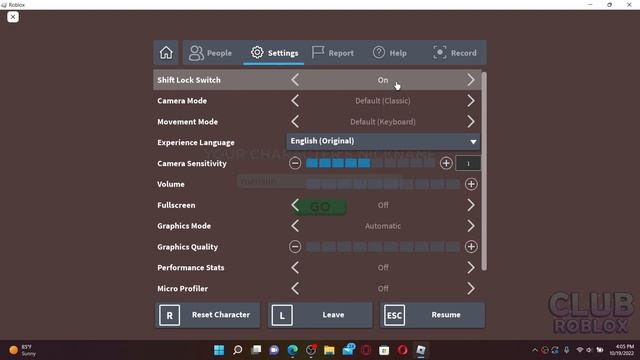The height and width of the screenshot is (360, 640).
Task: Open the Chat icon in taskbar
Action: click(x=274, y=350)
